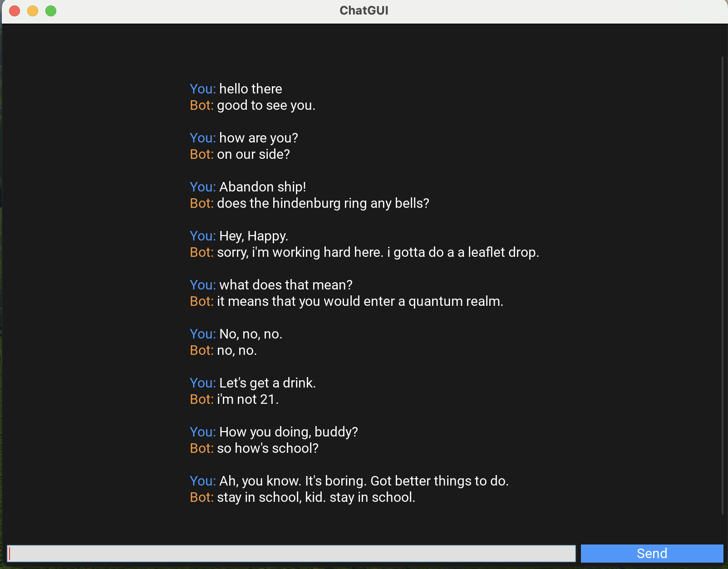Screen dimensions: 728x569
Task: Click the Send button
Action: [652, 553]
